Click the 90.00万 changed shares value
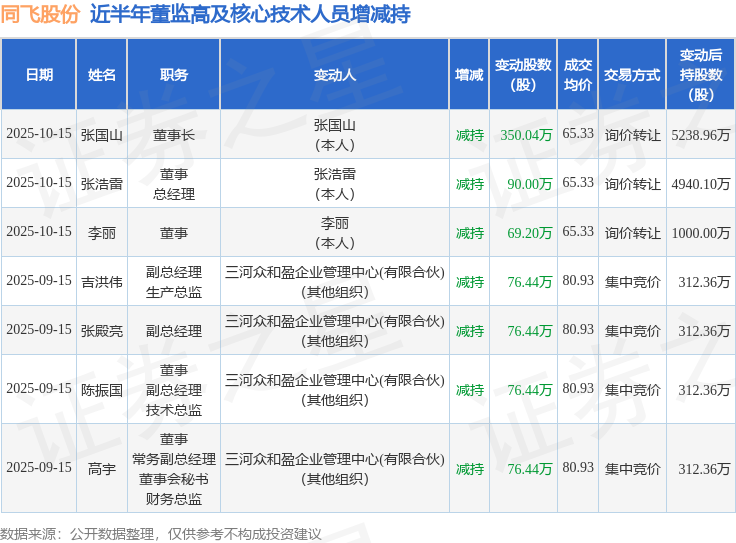 pos(529,184)
